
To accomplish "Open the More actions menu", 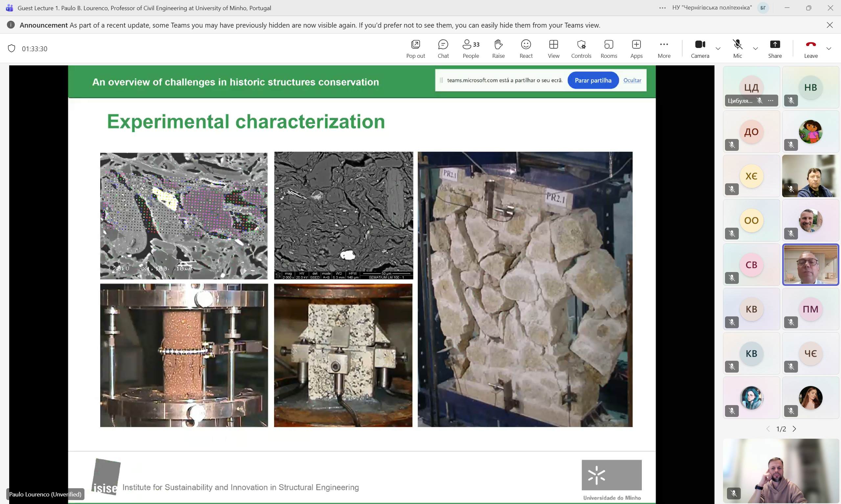I will click(x=664, y=49).
